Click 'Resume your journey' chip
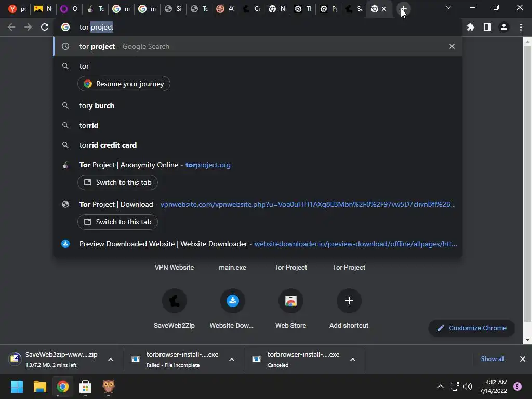The width and height of the screenshot is (532, 399). pos(124,84)
